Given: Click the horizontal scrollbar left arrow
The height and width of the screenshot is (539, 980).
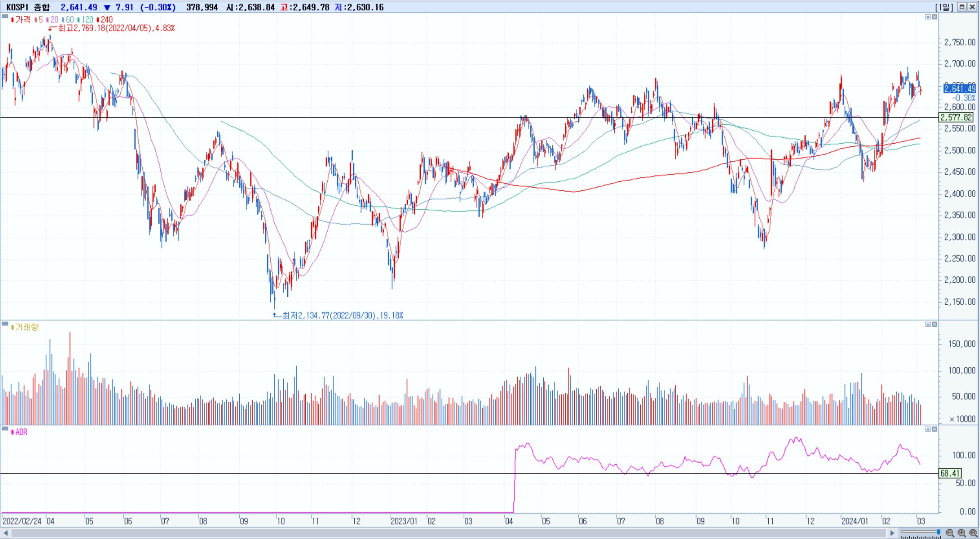Looking at the screenshot, I should coord(6,533).
